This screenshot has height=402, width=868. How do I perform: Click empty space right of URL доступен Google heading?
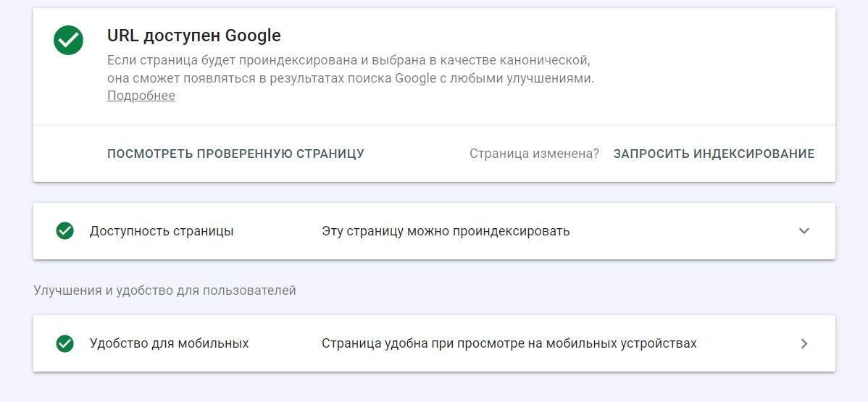point(554,35)
